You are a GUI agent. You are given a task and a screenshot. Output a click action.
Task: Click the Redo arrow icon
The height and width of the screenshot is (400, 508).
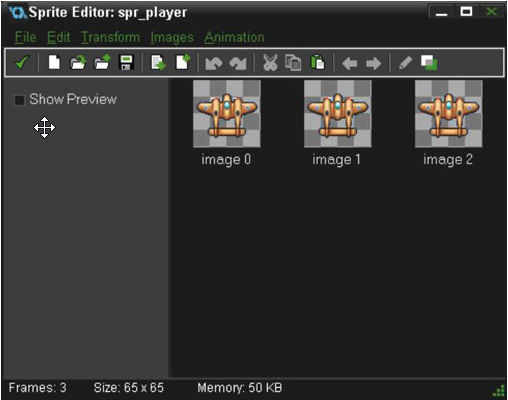[238, 63]
